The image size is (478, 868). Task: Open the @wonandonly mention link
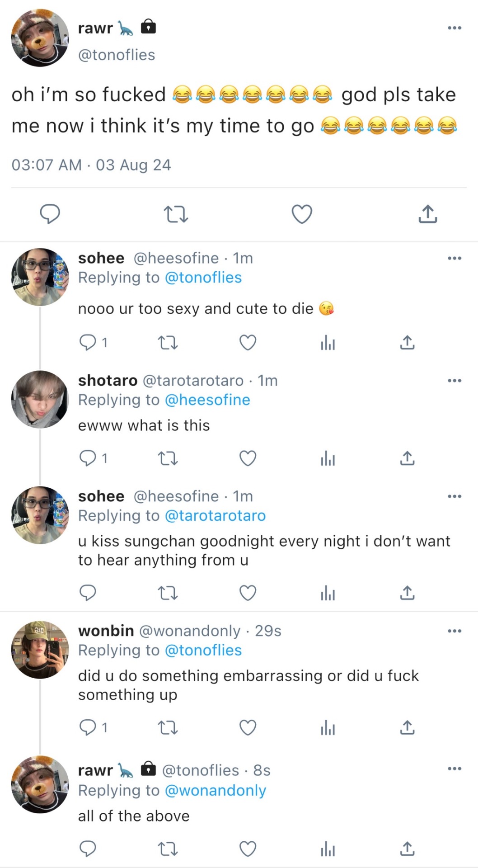pyautogui.click(x=215, y=791)
